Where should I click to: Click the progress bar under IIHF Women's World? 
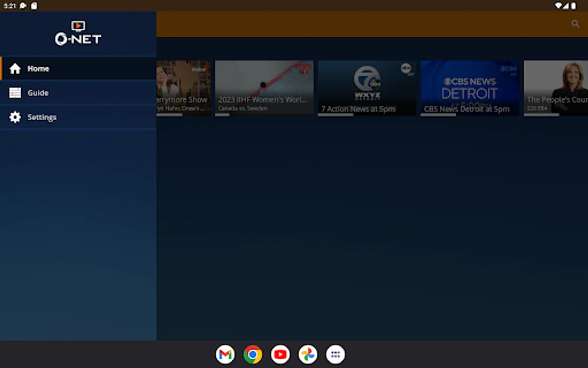tap(223, 115)
